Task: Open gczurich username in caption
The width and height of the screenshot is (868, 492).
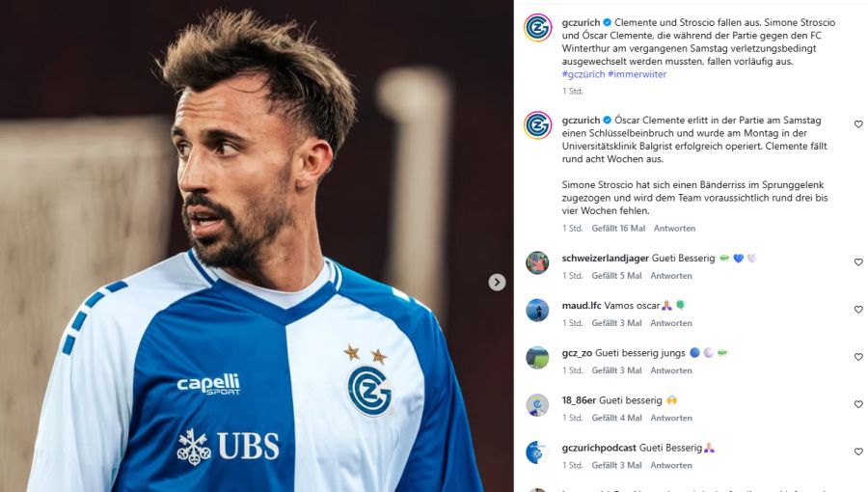Action: tap(581, 23)
